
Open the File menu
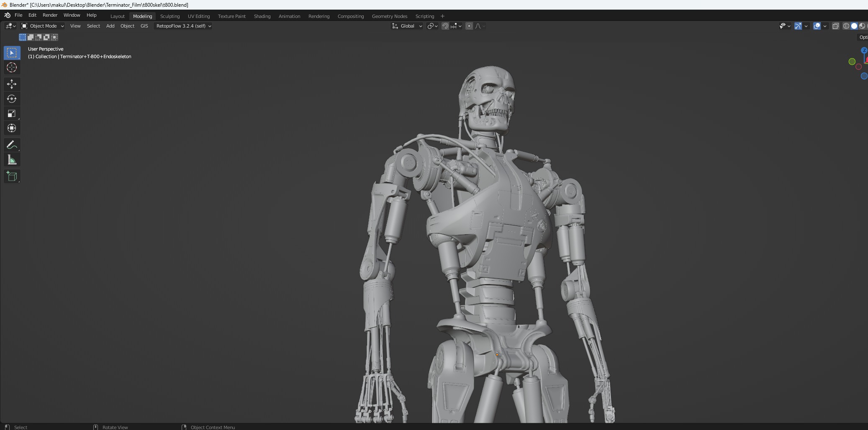[x=18, y=15]
